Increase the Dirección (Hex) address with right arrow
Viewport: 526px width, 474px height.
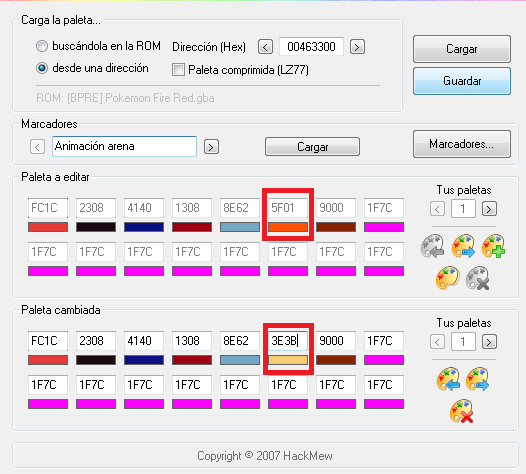[x=357, y=47]
